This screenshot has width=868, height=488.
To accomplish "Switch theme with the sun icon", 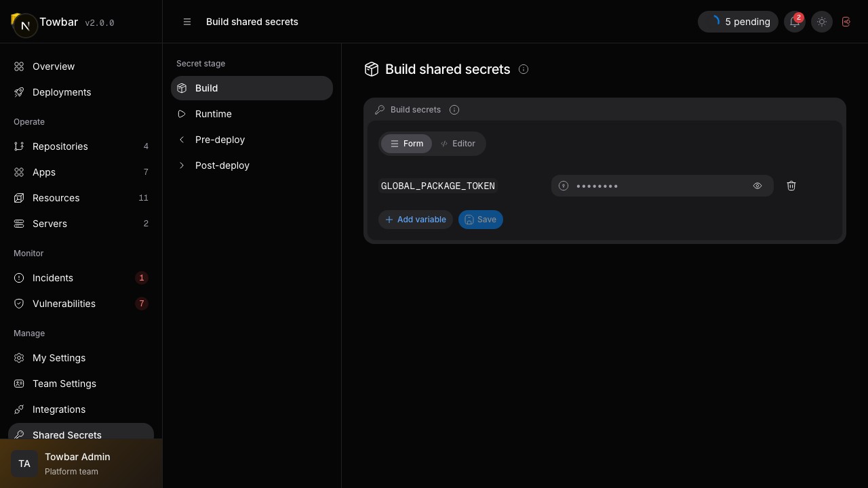I will coord(822,22).
